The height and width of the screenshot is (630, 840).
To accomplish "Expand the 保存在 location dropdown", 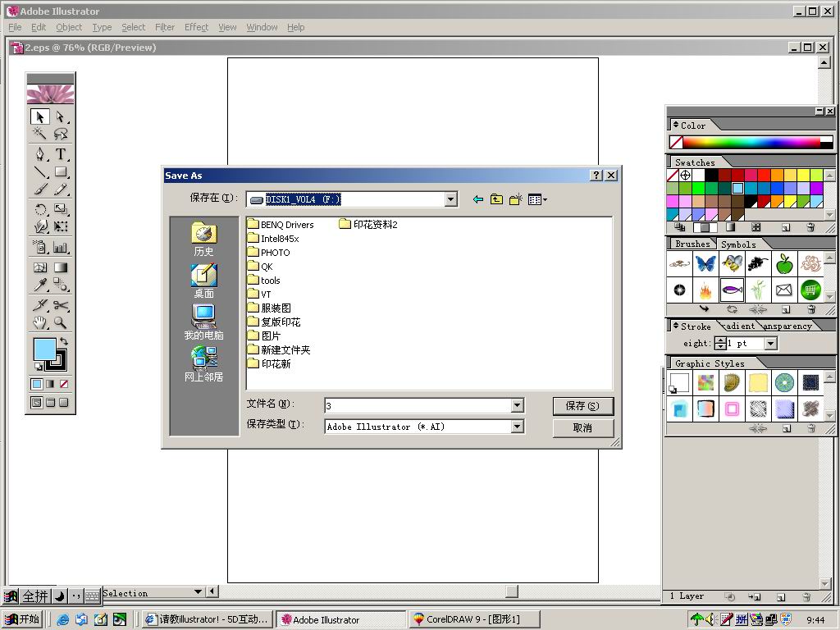I will pyautogui.click(x=451, y=199).
